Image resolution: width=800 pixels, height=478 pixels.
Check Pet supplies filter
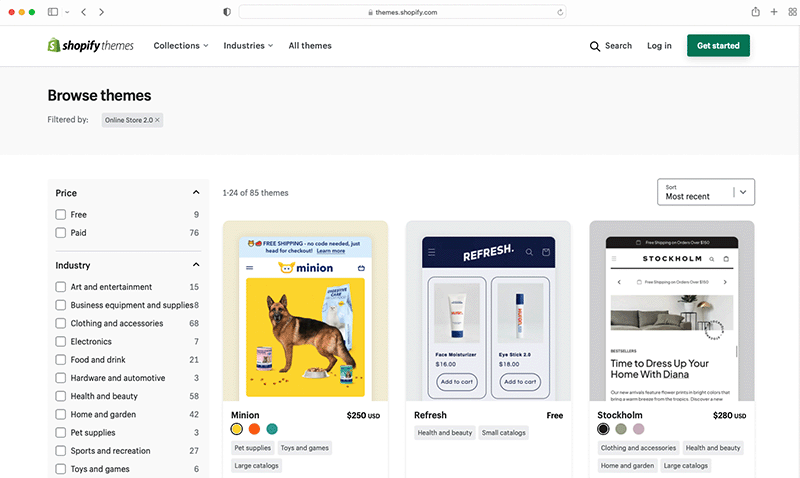click(61, 433)
